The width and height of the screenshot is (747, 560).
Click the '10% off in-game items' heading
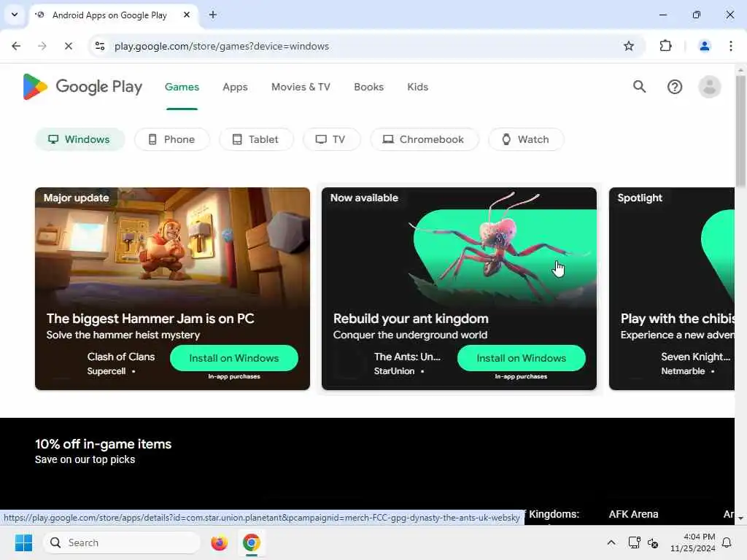[104, 444]
